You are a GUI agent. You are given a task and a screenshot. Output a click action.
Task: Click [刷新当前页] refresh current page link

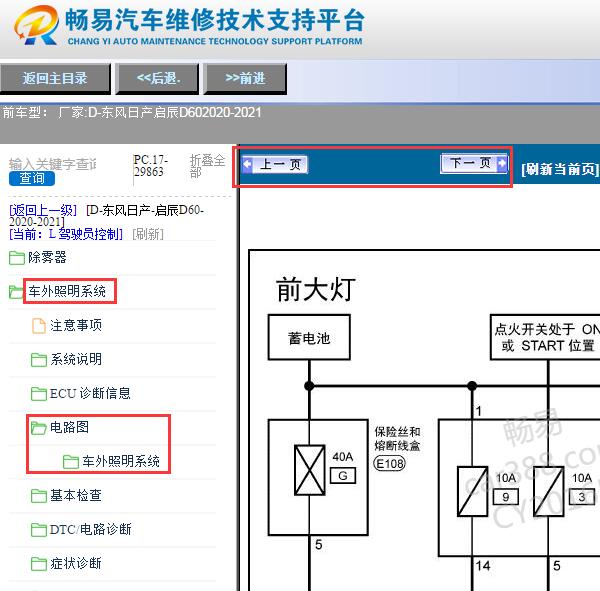coord(560,169)
